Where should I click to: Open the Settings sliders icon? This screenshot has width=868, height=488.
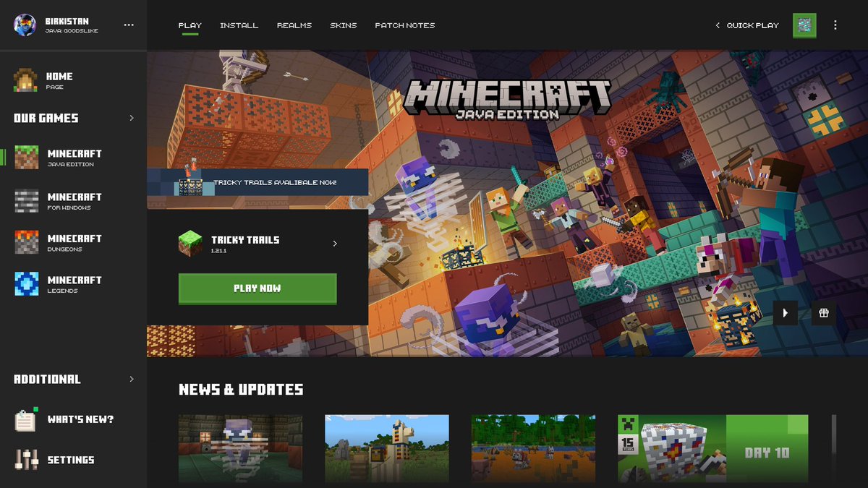pyautogui.click(x=26, y=460)
